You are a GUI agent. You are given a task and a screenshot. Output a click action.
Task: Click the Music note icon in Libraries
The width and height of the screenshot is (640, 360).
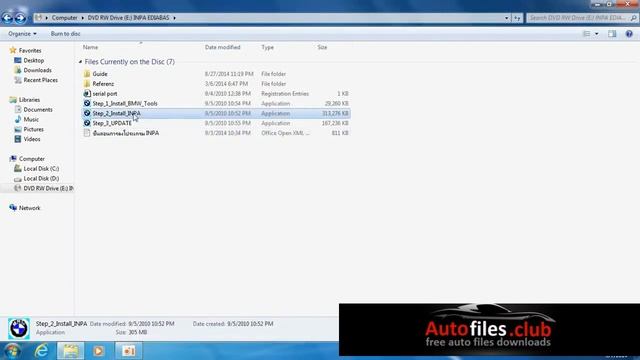[x=18, y=119]
